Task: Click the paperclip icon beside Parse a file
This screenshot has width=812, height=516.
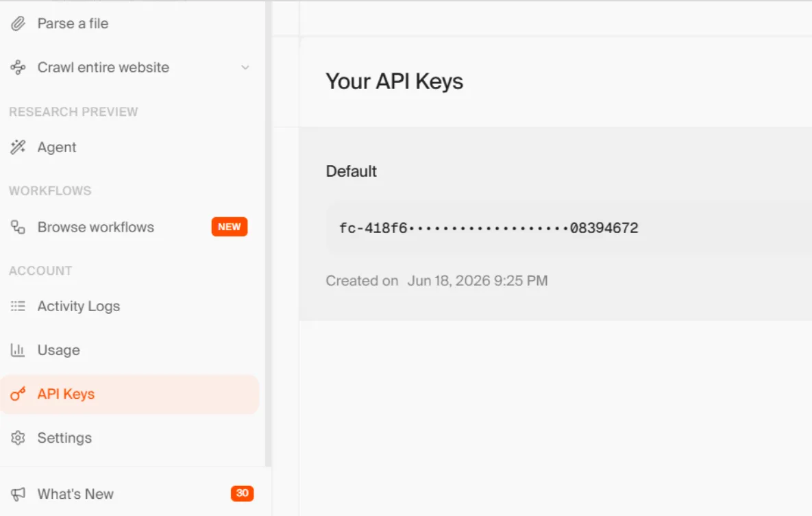Action: click(x=18, y=24)
